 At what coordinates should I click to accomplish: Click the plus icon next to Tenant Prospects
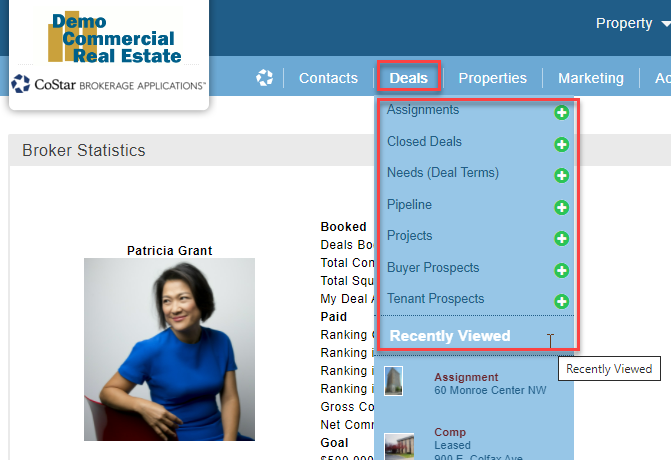tap(561, 301)
